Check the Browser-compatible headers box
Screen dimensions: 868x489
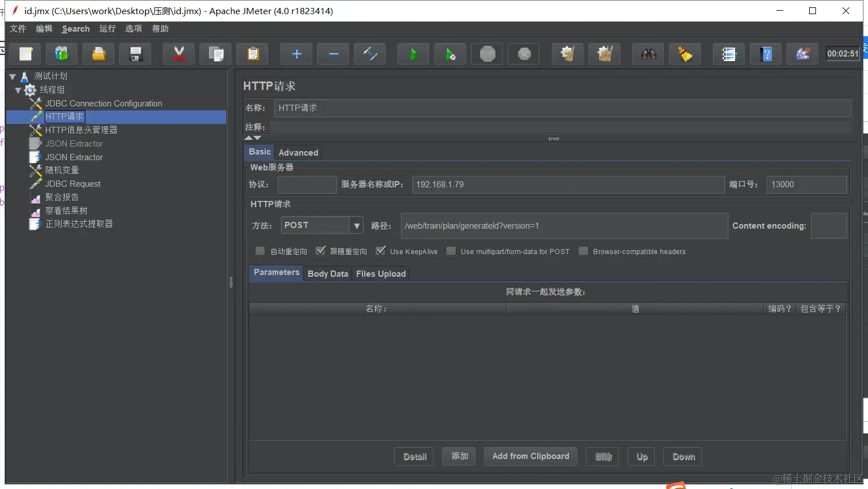[584, 251]
